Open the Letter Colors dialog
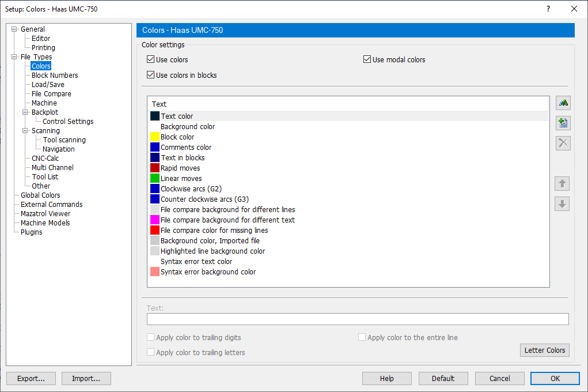This screenshot has height=392, width=588. [x=545, y=350]
